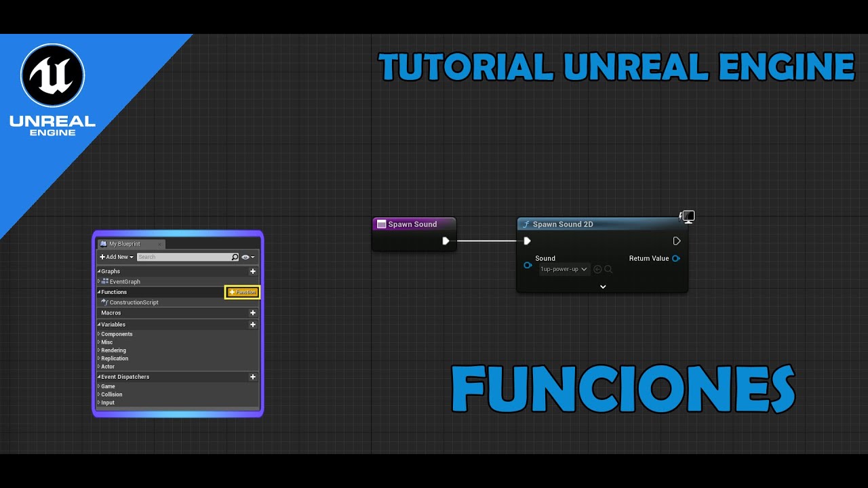Viewport: 868px width, 488px height.
Task: Expand the Actor category
Action: pyautogui.click(x=99, y=367)
